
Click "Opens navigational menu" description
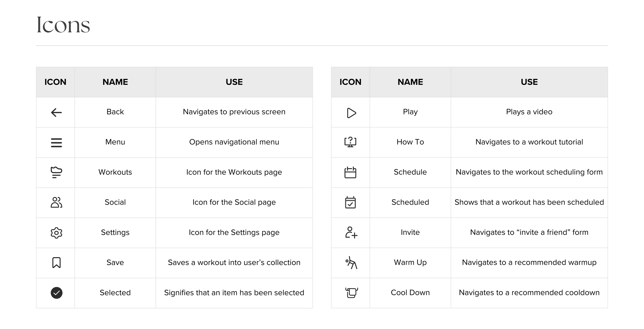pos(234,142)
